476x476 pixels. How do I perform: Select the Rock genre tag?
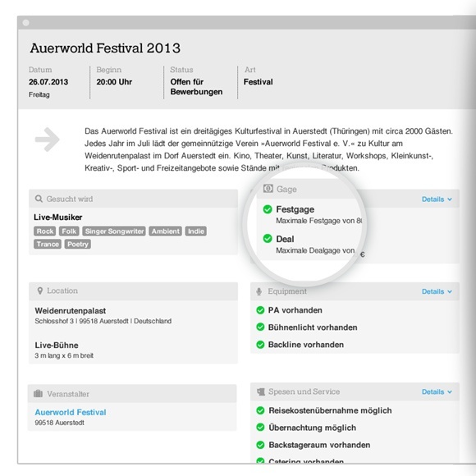pyautogui.click(x=45, y=231)
